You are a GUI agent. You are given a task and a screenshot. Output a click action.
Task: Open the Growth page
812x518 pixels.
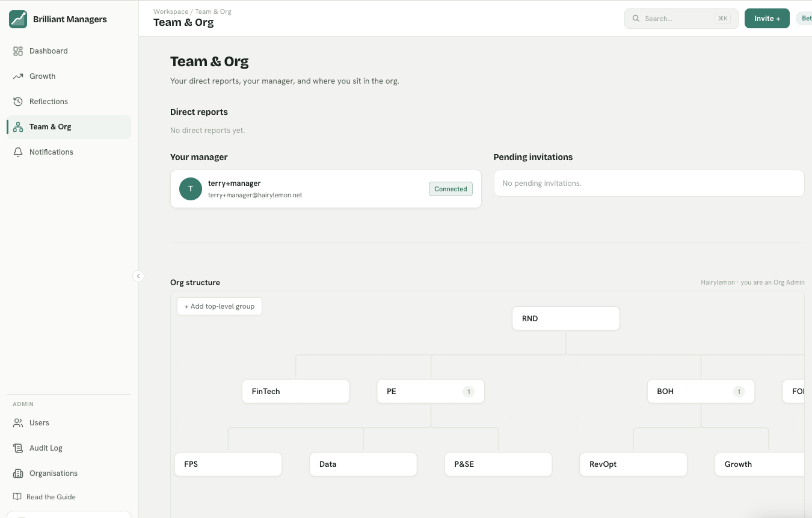tap(69, 76)
